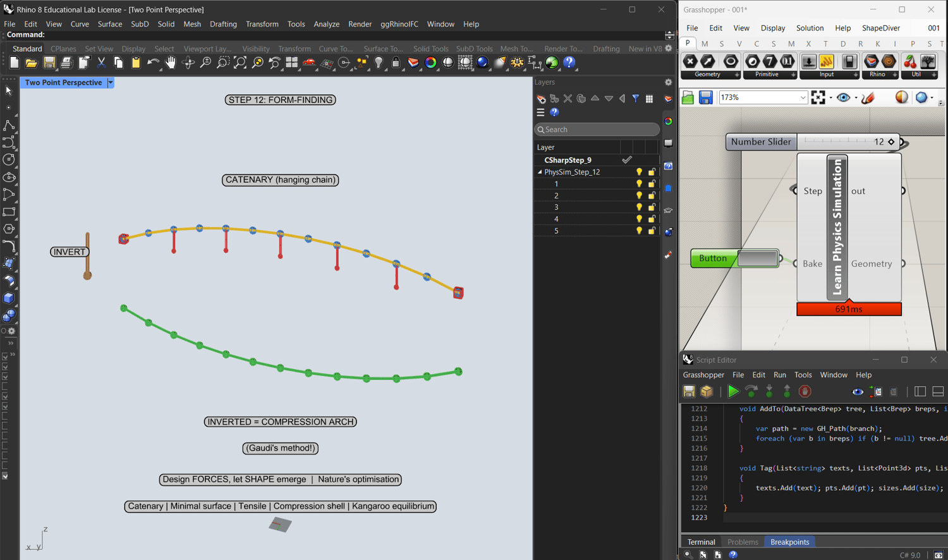Viewport: 948px width, 560px height.
Task: Click the Grasshopper Zoom Extents icon
Action: point(818,97)
